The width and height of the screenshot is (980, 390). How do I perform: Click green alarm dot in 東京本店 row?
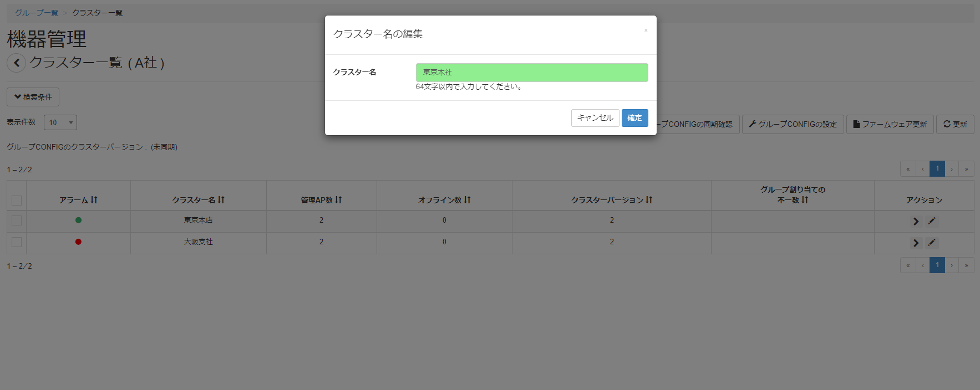(78, 220)
